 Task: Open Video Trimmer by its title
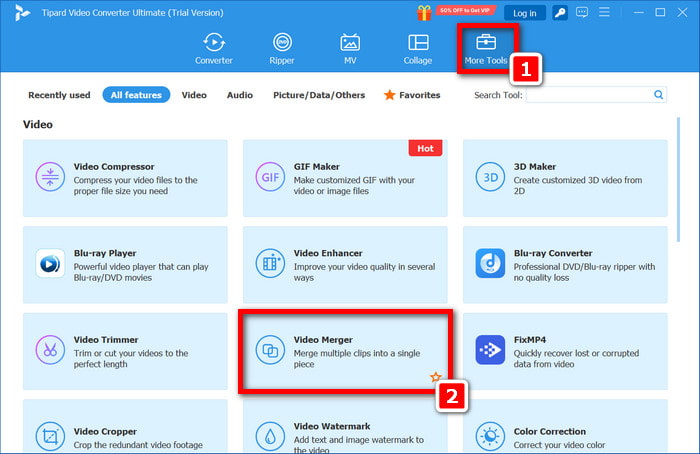(x=106, y=340)
